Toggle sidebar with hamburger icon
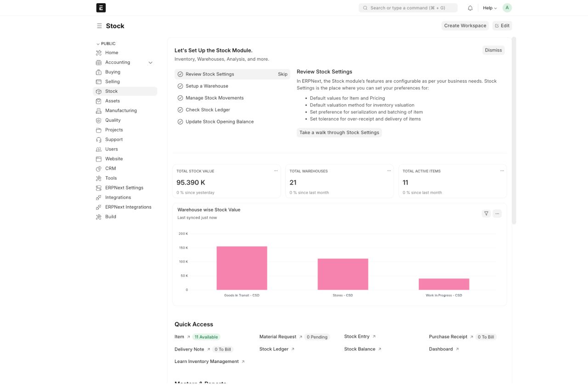588x385 pixels. (99, 26)
